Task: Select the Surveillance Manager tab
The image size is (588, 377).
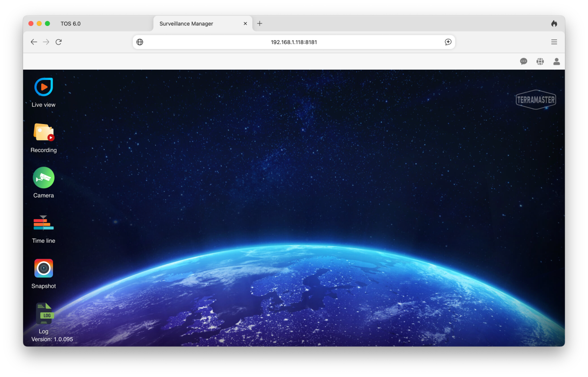Action: coord(196,24)
